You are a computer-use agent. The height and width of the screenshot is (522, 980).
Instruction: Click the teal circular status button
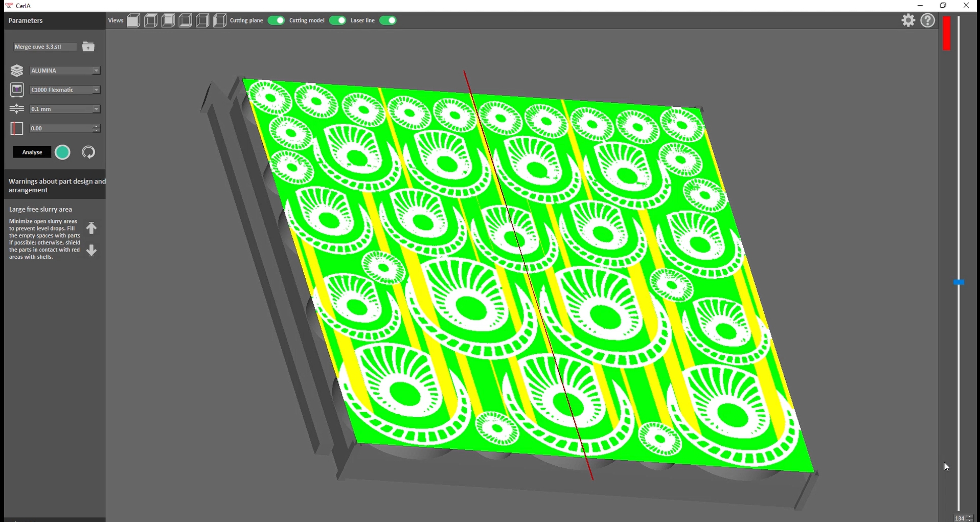(62, 152)
